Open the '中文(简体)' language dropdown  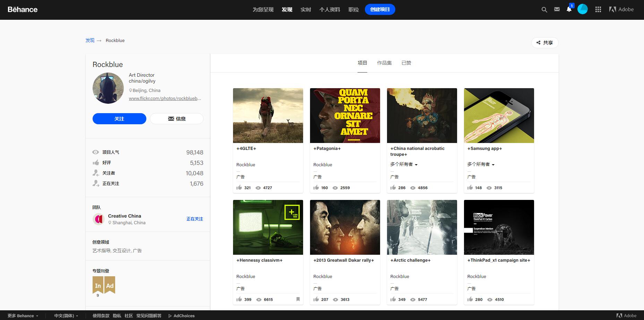pos(66,316)
